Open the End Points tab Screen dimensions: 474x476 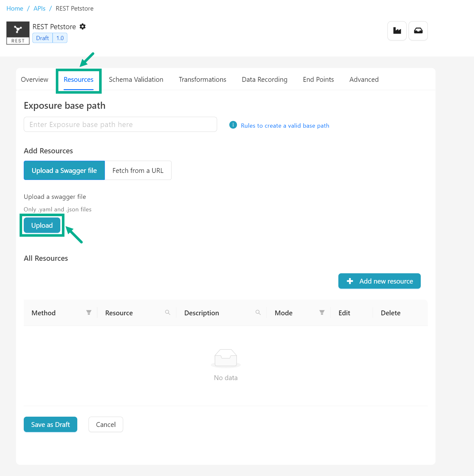pos(318,80)
